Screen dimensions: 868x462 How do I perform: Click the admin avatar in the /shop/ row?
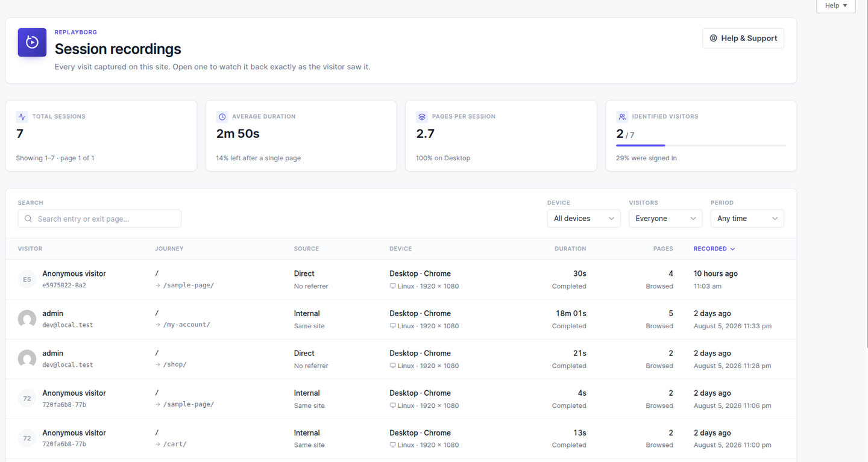[27, 359]
